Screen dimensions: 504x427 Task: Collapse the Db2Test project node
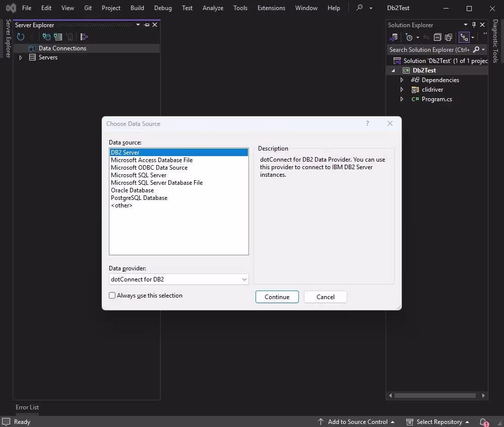(x=393, y=70)
